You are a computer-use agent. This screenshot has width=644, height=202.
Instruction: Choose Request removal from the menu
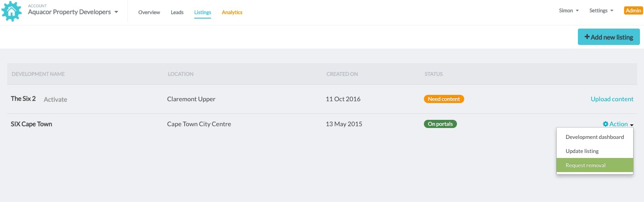click(x=595, y=165)
